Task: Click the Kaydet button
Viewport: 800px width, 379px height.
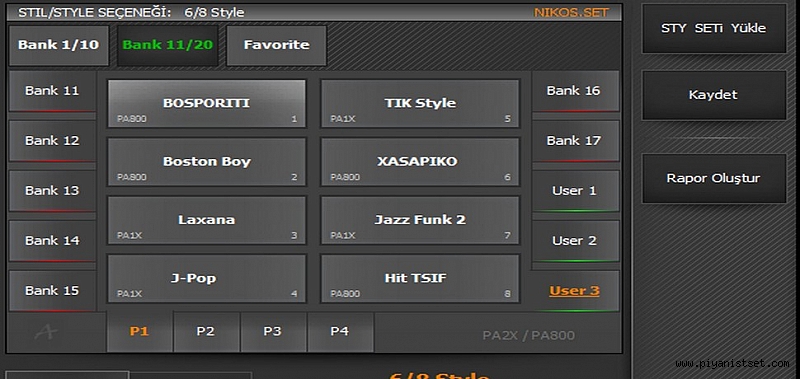Action: [x=713, y=95]
